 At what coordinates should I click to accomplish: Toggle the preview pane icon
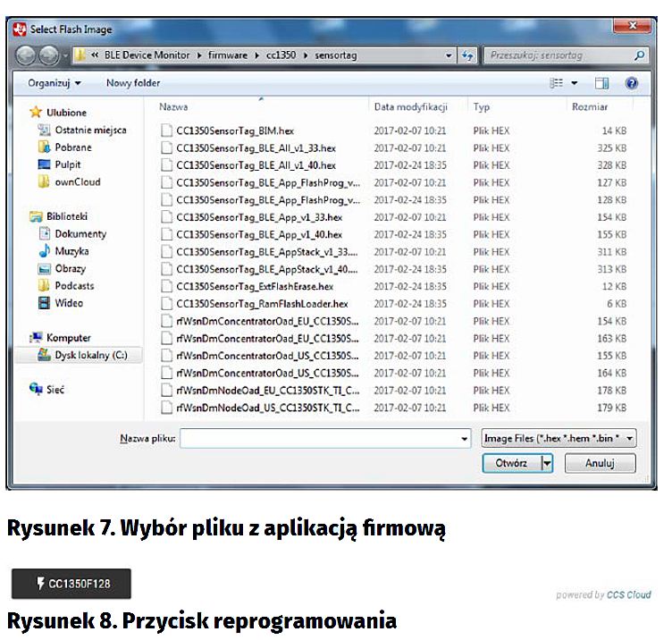pos(601,83)
